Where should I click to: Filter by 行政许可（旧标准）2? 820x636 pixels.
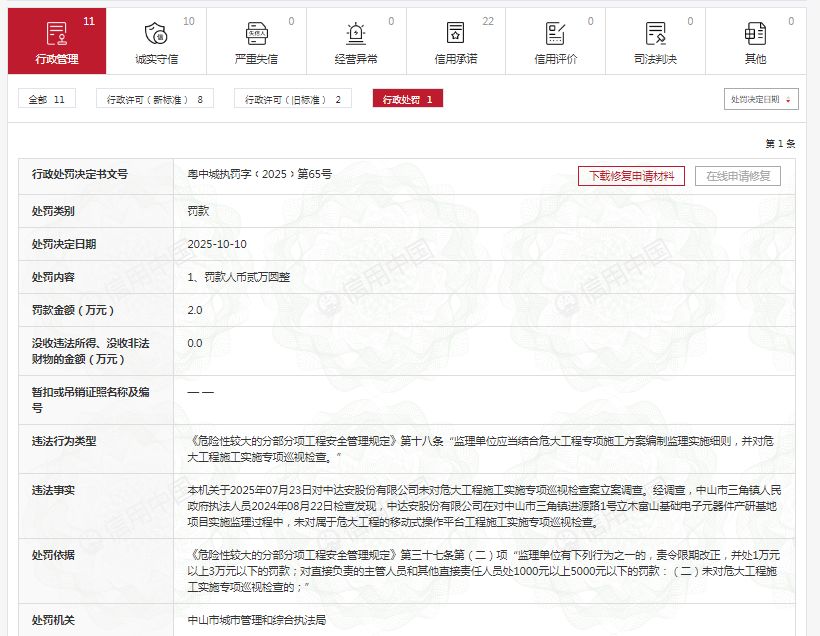[x=293, y=99]
